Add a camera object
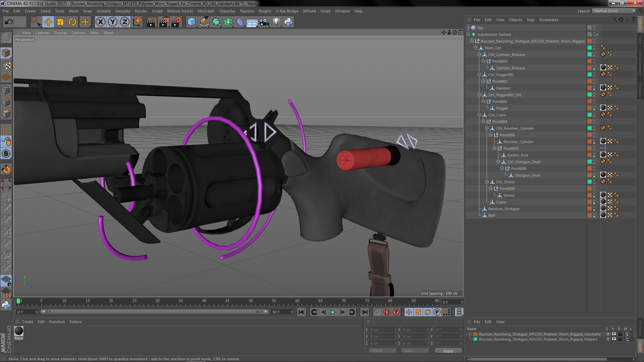644x362 pixels. pos(264,22)
